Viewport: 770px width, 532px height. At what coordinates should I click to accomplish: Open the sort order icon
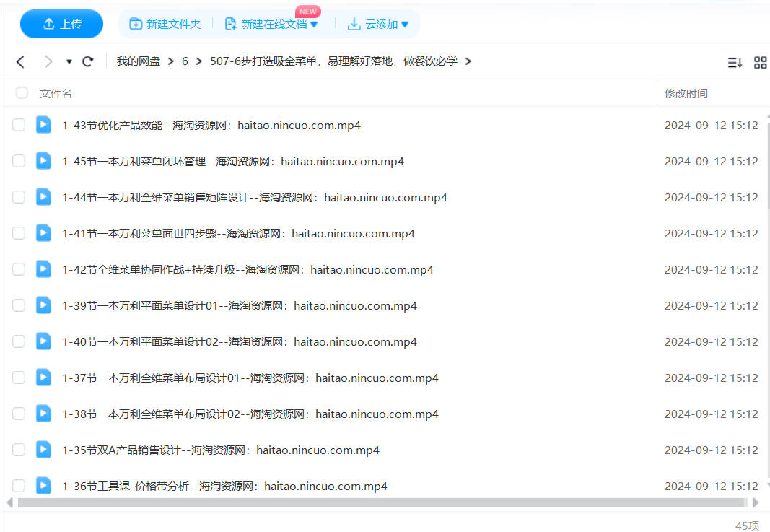(x=735, y=62)
